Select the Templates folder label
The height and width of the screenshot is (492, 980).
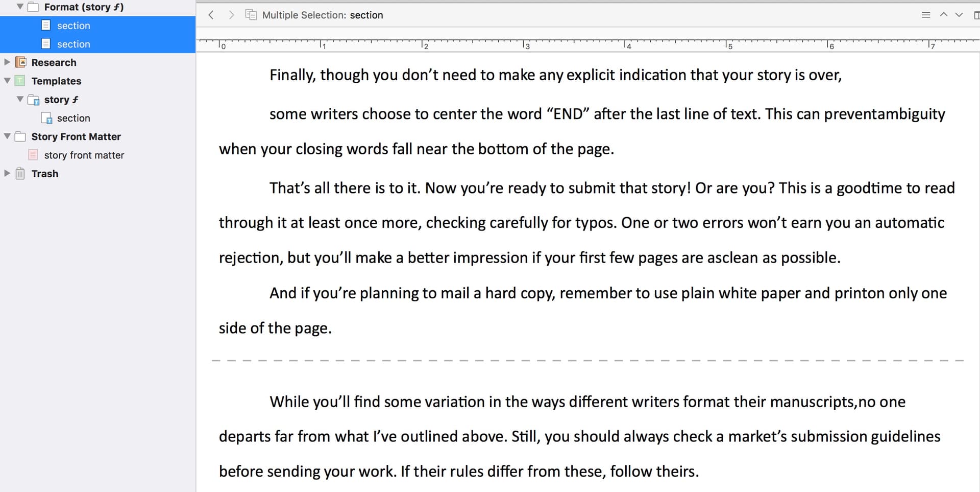point(56,81)
